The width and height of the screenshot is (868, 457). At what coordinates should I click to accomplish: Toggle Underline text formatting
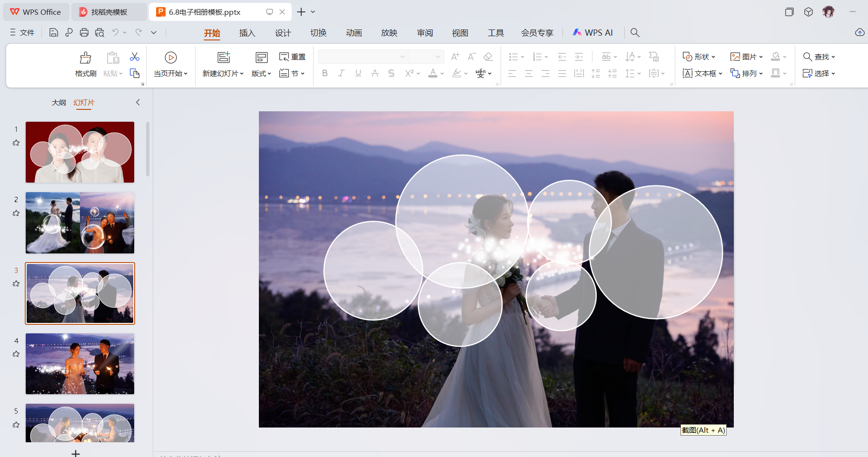(358, 73)
